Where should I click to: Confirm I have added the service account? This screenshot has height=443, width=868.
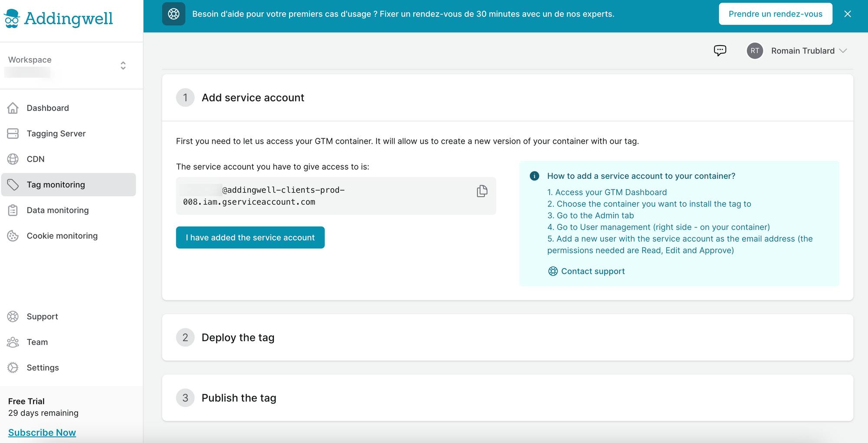coord(250,237)
